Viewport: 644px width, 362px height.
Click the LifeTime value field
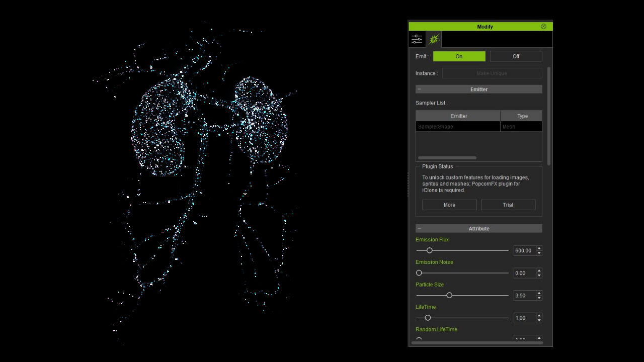(x=524, y=318)
